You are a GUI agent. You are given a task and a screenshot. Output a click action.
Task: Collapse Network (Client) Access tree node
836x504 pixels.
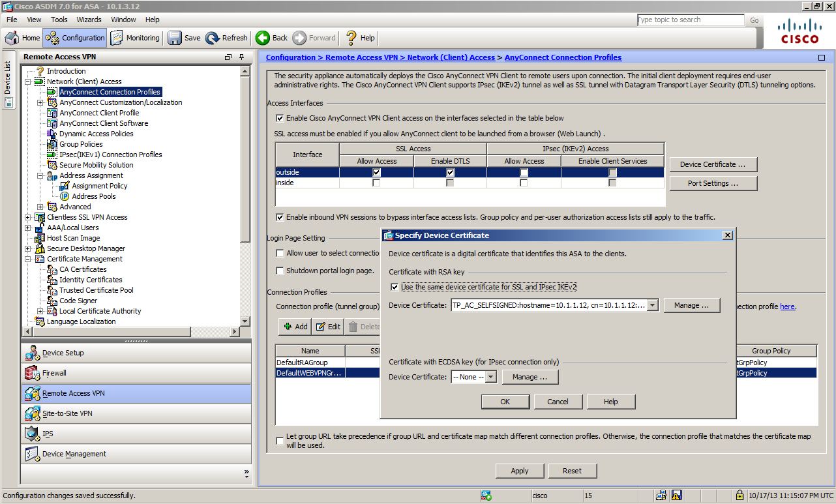click(x=27, y=82)
